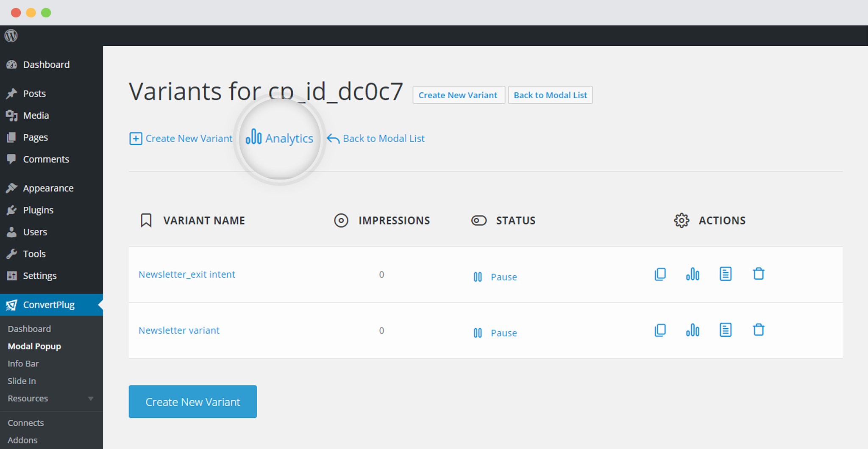Expand the Resources submenu arrow
The height and width of the screenshot is (449, 868).
(x=90, y=399)
